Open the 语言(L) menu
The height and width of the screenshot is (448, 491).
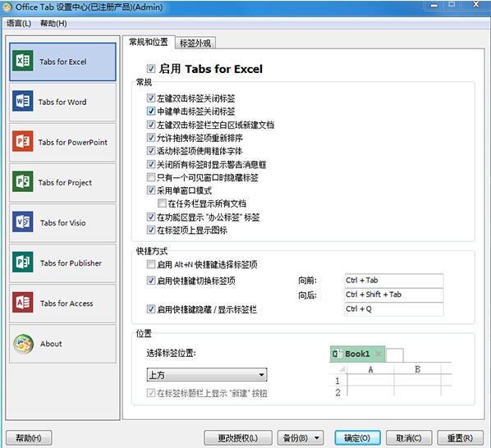coord(19,24)
